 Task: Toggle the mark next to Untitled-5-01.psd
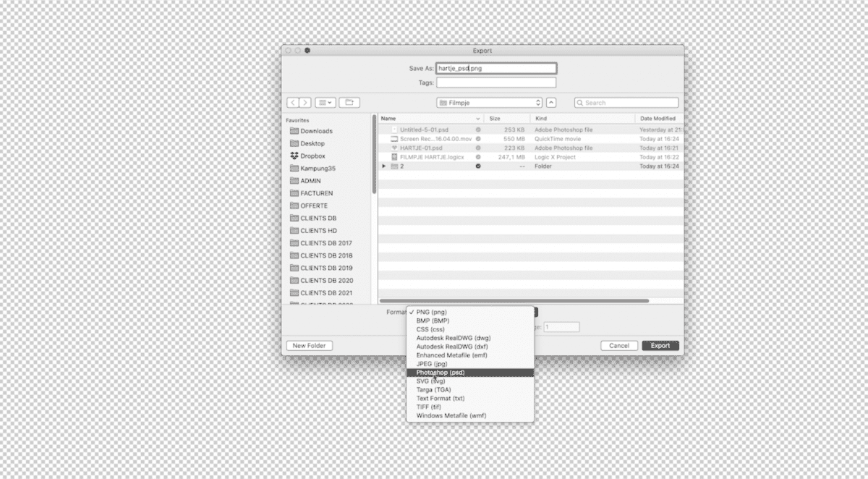[x=477, y=130]
